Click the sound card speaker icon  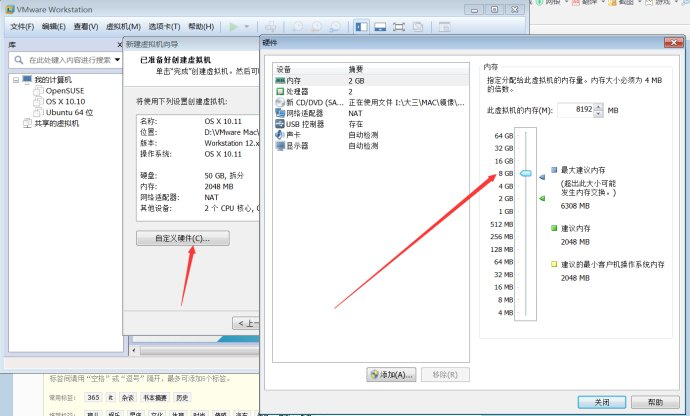pyautogui.click(x=280, y=135)
